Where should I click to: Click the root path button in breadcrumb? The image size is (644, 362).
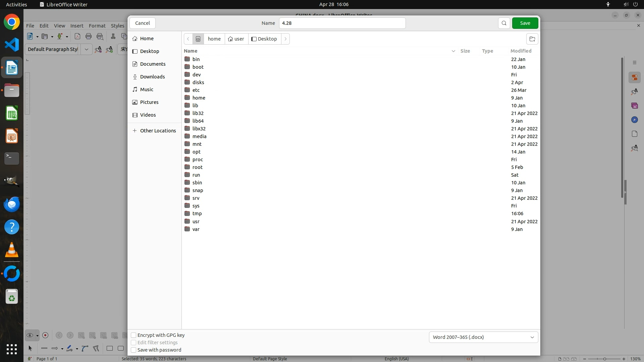pyautogui.click(x=198, y=39)
